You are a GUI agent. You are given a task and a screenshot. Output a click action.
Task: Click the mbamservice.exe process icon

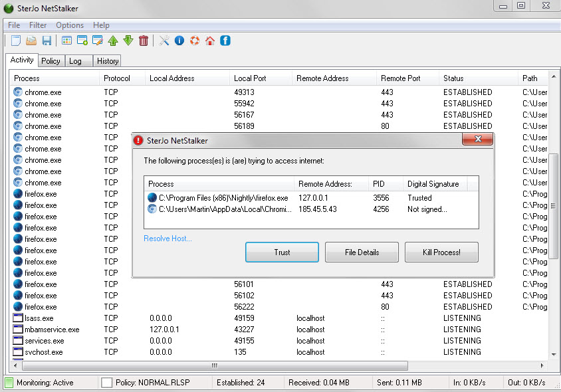point(18,329)
